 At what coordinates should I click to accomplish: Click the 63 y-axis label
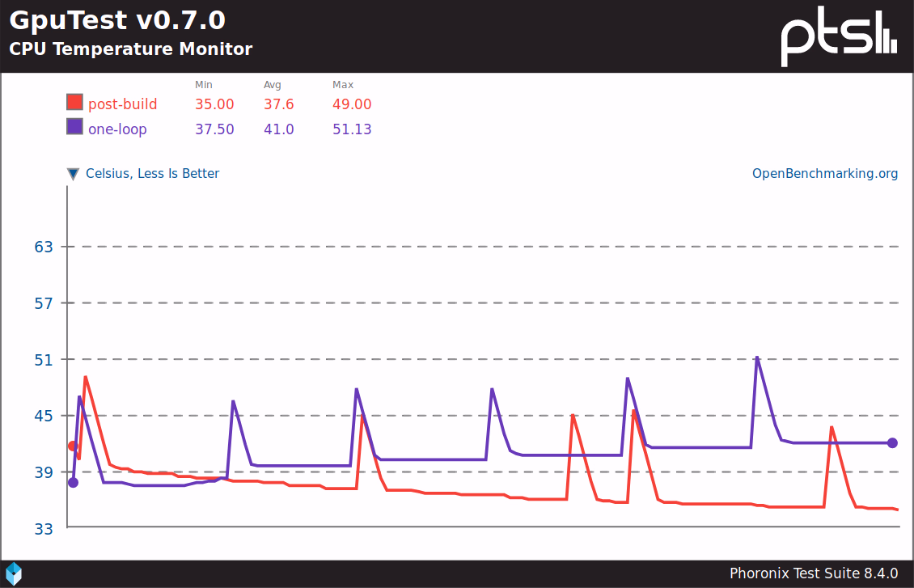(x=43, y=247)
